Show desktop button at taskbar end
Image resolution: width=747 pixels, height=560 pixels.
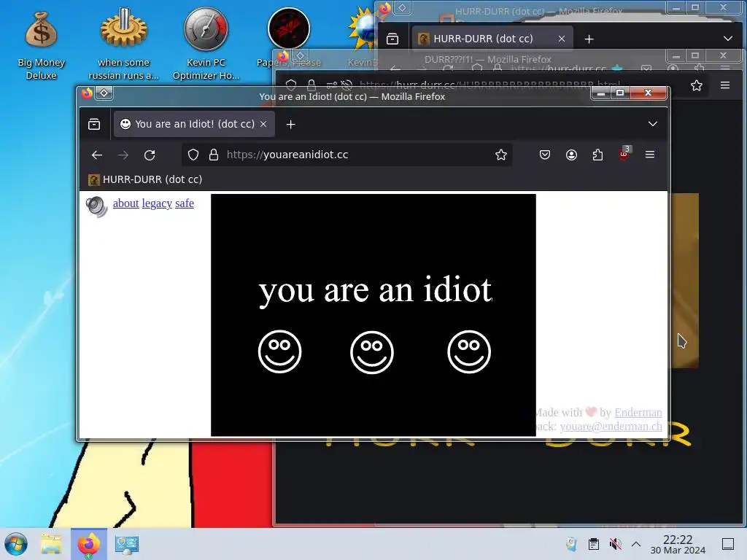click(728, 544)
